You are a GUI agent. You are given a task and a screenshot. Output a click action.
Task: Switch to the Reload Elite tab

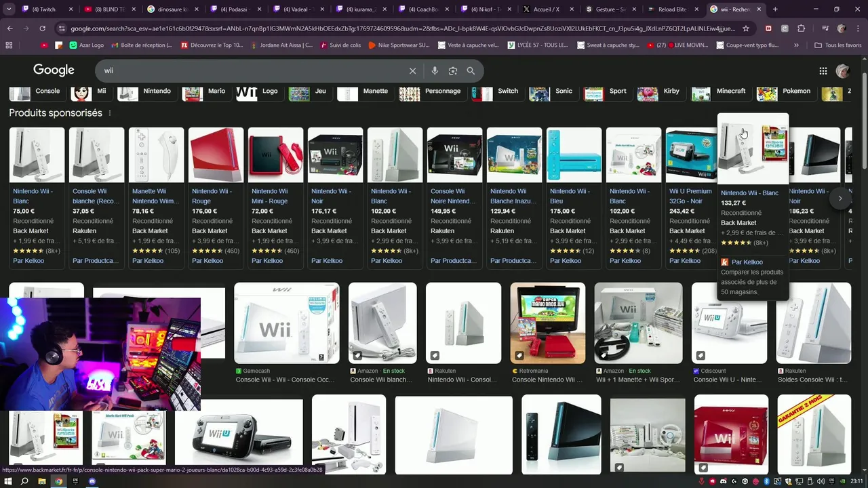pos(673,9)
